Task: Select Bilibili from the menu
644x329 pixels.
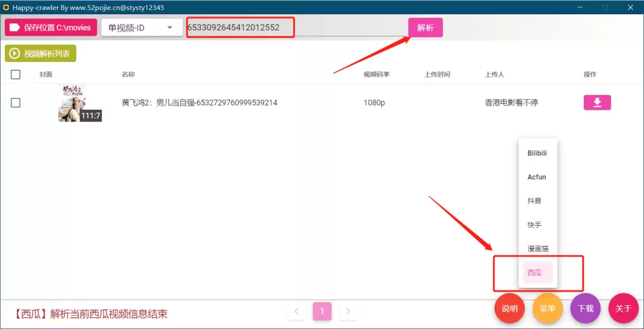Action: pos(538,153)
